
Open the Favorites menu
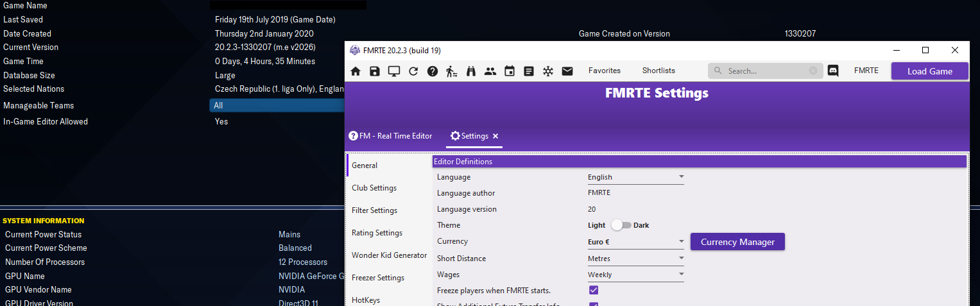click(x=605, y=71)
